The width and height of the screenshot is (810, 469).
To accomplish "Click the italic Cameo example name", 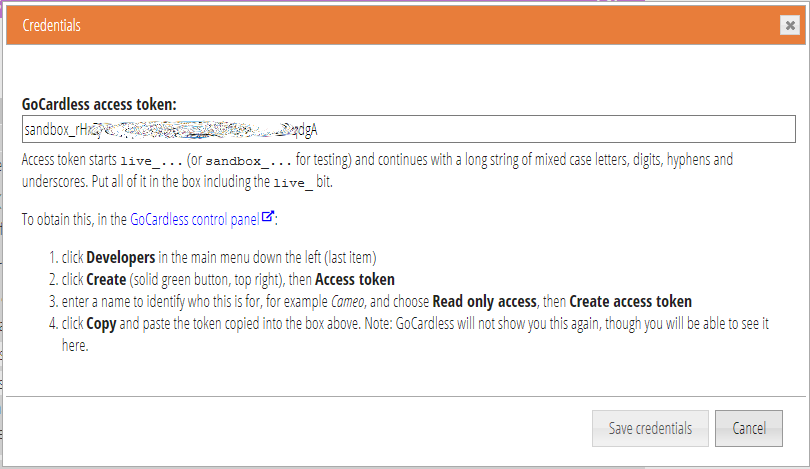I will (348, 301).
